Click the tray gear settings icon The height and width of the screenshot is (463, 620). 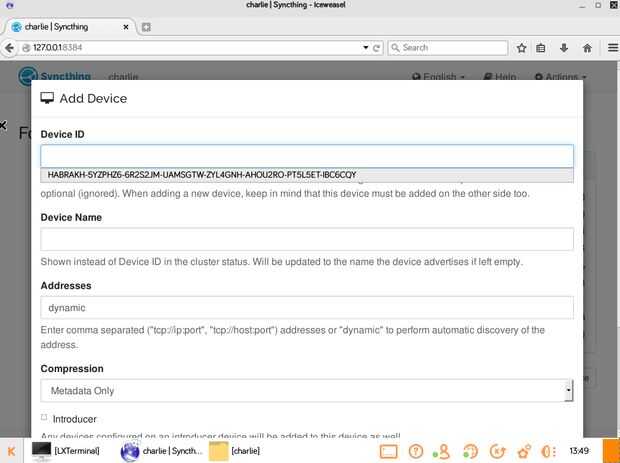[x=524, y=451]
